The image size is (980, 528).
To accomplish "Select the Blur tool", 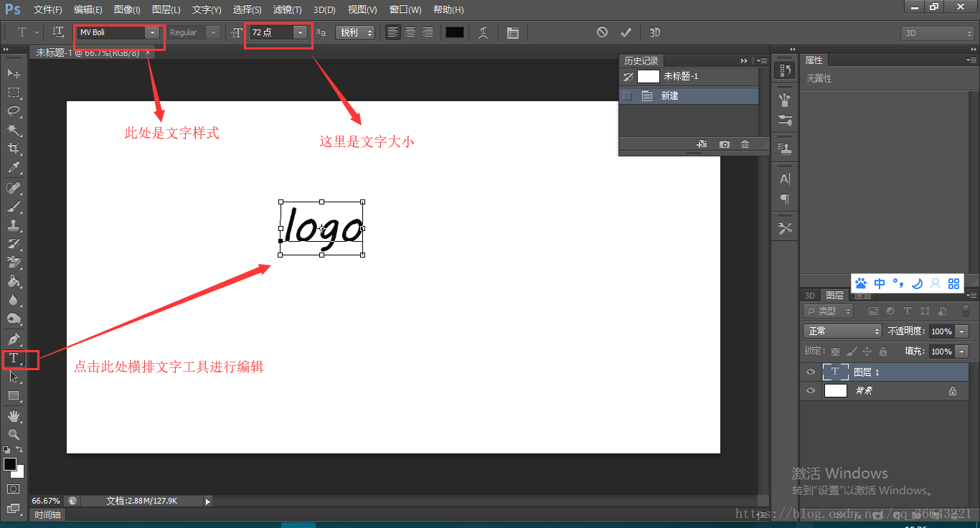I will pyautogui.click(x=14, y=300).
